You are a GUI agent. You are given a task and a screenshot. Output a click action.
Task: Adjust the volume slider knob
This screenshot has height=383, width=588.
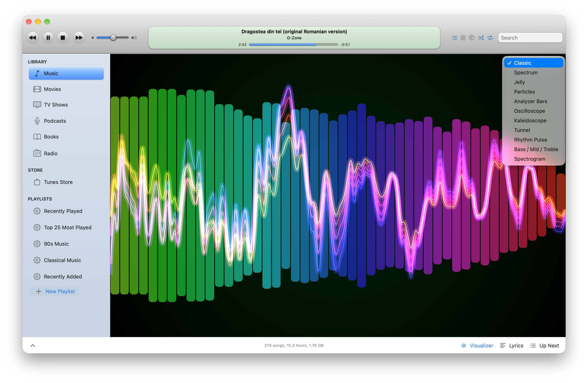[113, 38]
